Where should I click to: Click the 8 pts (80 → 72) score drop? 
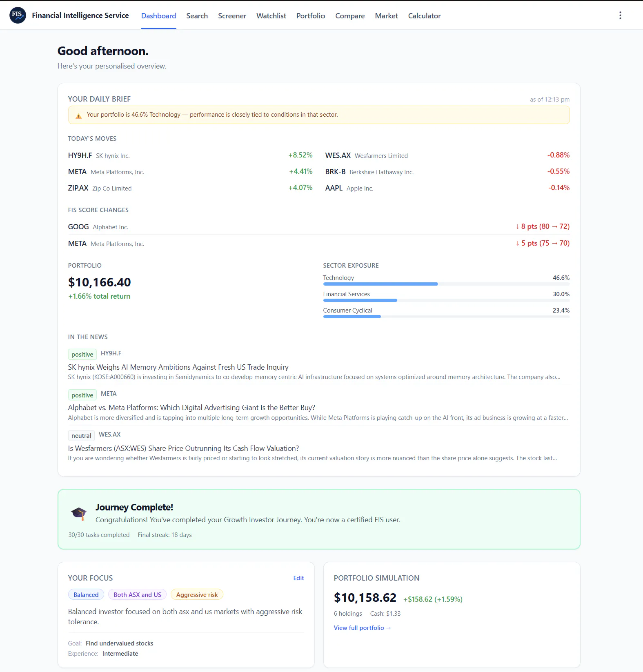(x=543, y=226)
